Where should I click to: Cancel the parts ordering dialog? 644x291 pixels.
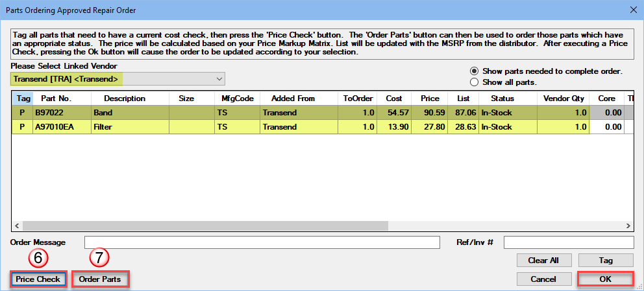coord(543,279)
